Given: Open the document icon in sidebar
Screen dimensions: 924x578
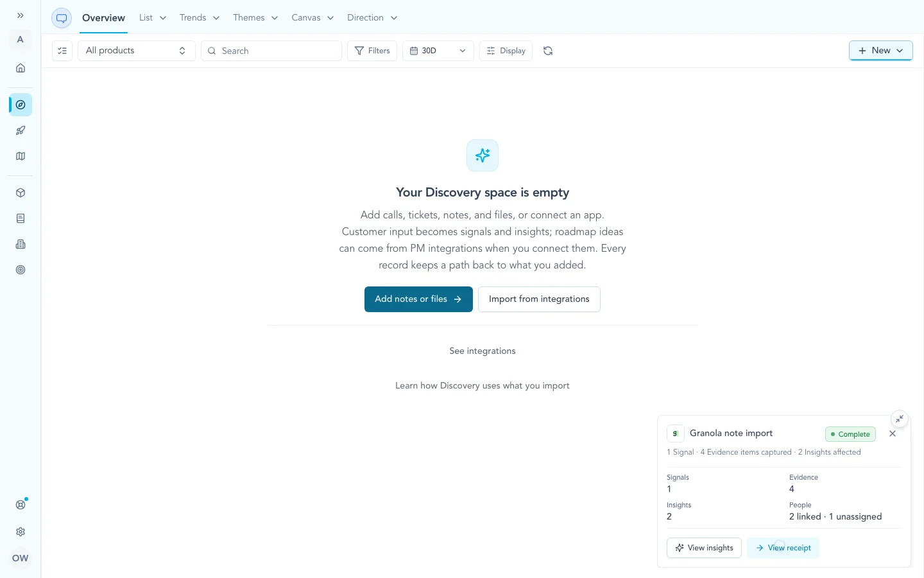Looking at the screenshot, I should click(21, 218).
